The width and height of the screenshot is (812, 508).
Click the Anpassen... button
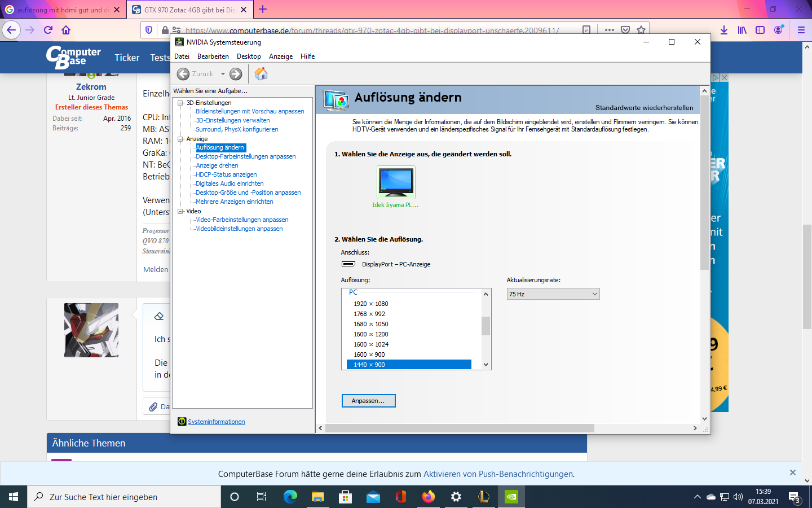tap(368, 401)
